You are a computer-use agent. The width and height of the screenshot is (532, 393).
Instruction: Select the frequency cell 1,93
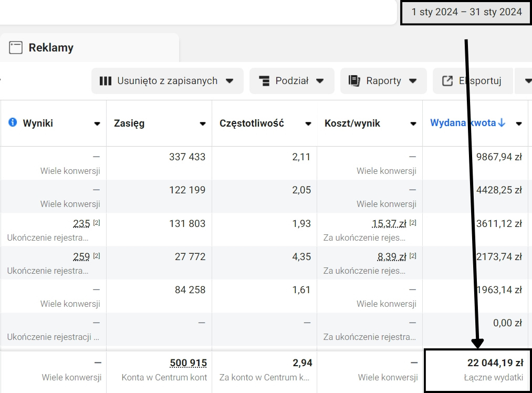pyautogui.click(x=301, y=224)
